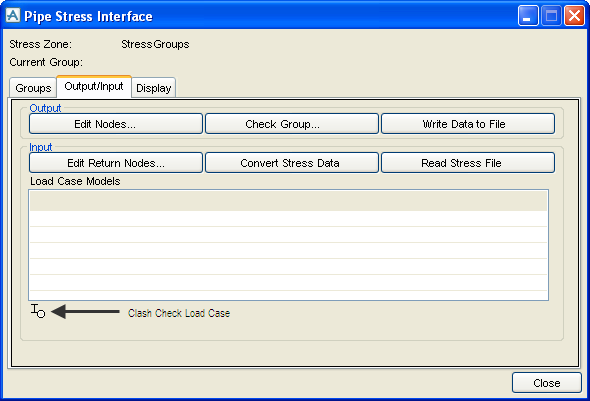Click the StressGroups zone value text
This screenshot has width=590, height=401.
pos(155,44)
